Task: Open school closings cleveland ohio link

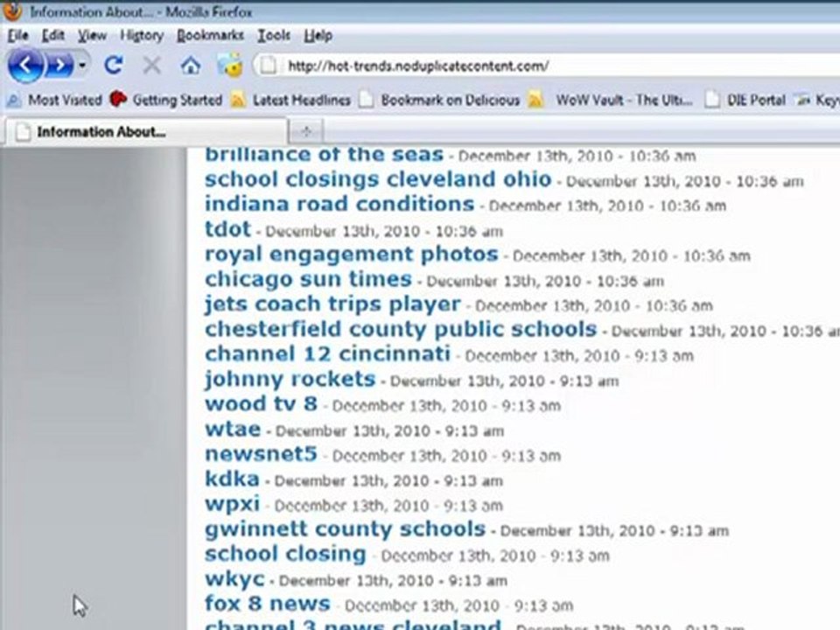Action: (x=378, y=179)
